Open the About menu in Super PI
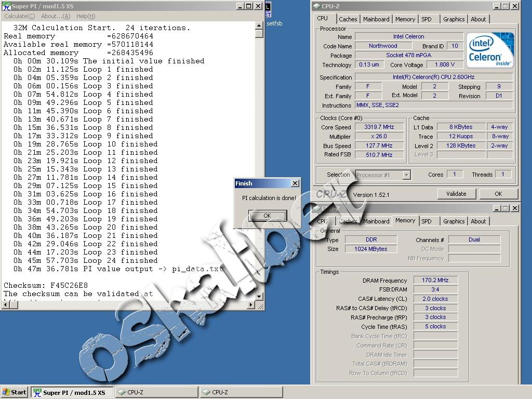This screenshot has width=532, height=399. click(56, 16)
